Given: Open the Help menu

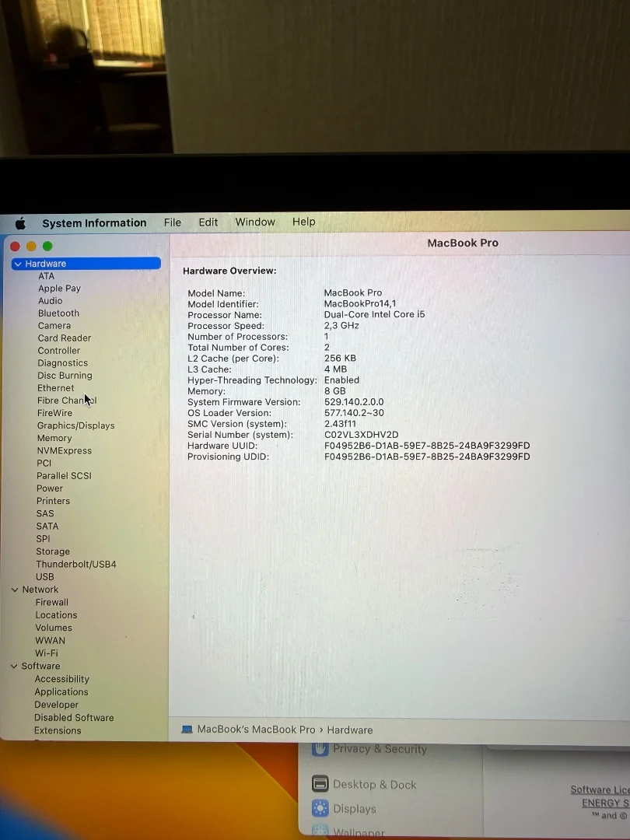Looking at the screenshot, I should tap(304, 222).
